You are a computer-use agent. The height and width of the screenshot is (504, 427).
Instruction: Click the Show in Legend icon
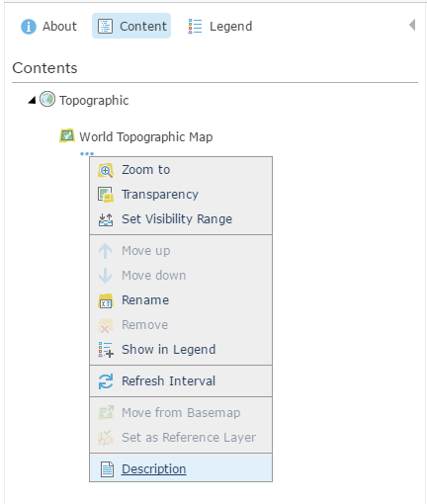click(106, 350)
